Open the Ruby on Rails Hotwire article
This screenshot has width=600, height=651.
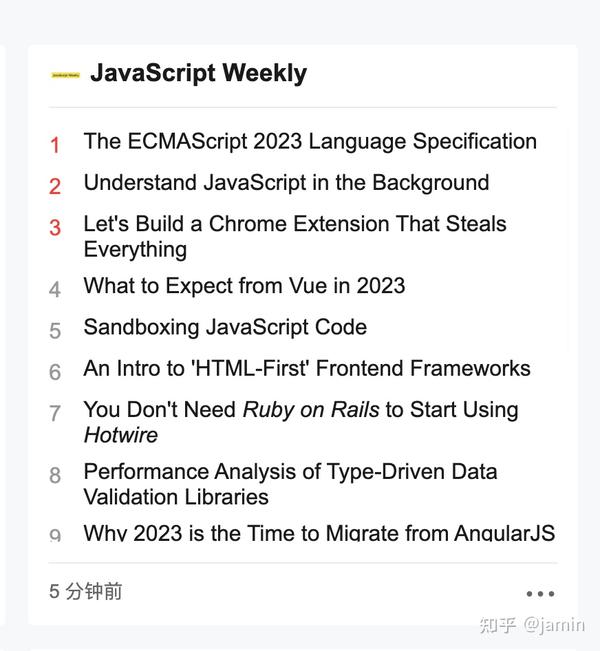point(301,423)
